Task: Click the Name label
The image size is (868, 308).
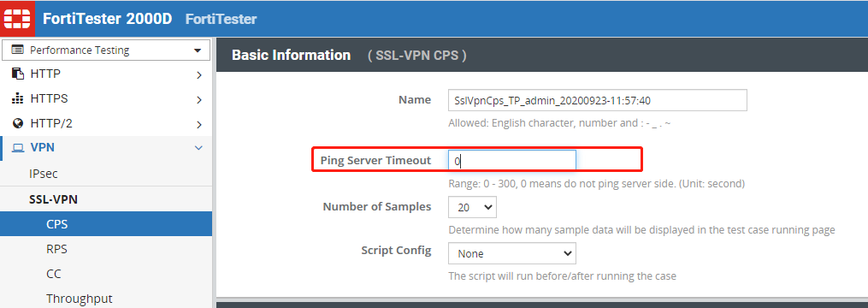Action: (x=415, y=100)
